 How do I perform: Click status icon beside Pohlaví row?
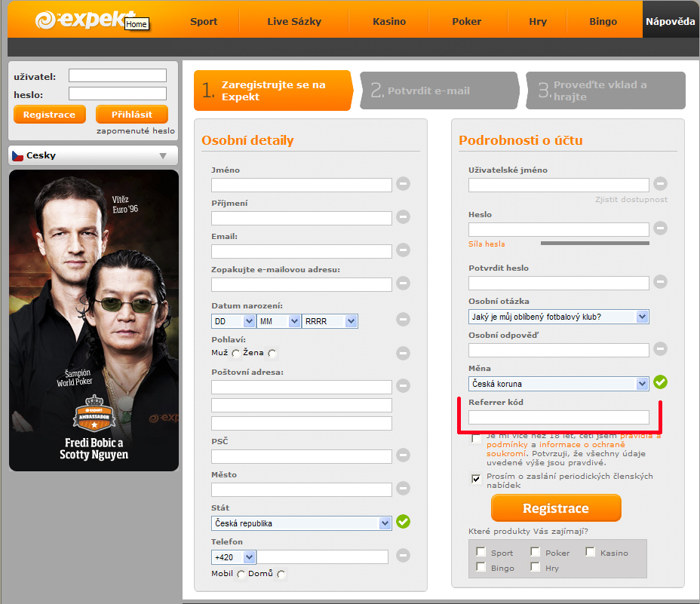pos(403,353)
